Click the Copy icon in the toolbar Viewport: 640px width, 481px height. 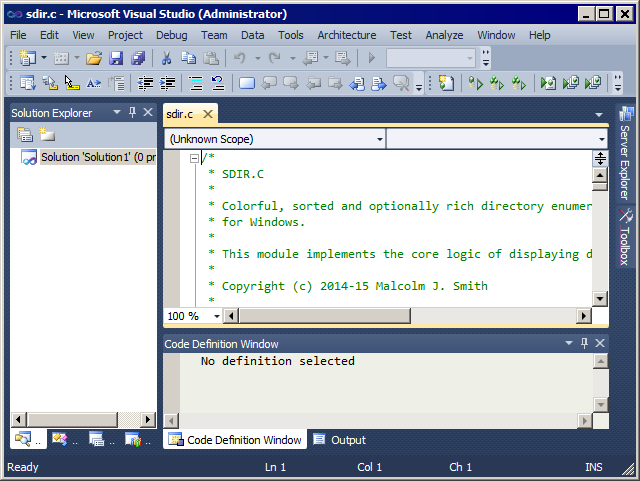tap(188, 58)
